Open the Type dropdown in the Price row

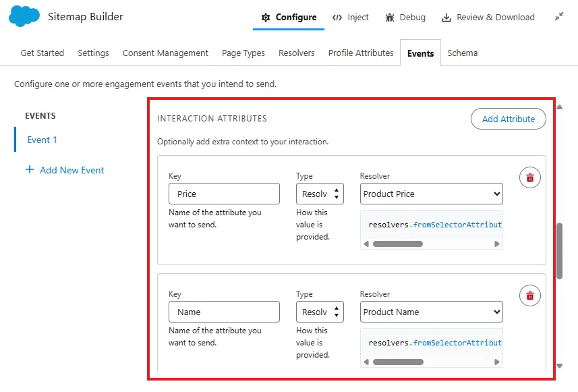(x=320, y=194)
